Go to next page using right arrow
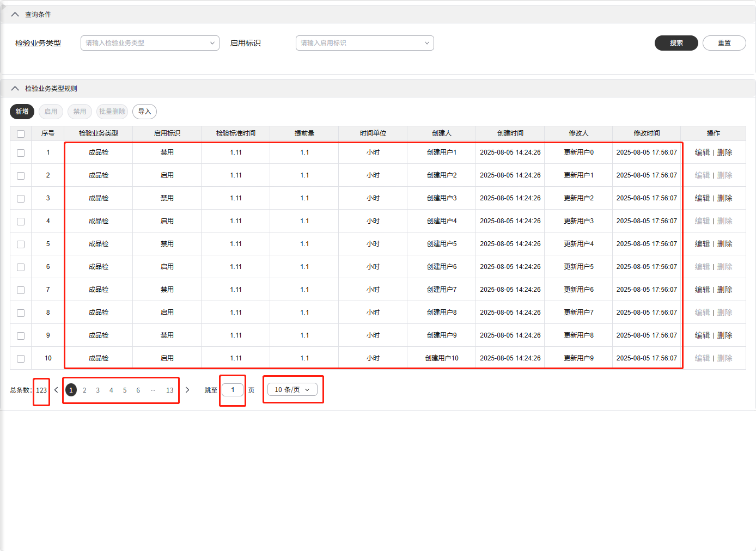Screen dimensions: 756x551 pos(187,390)
